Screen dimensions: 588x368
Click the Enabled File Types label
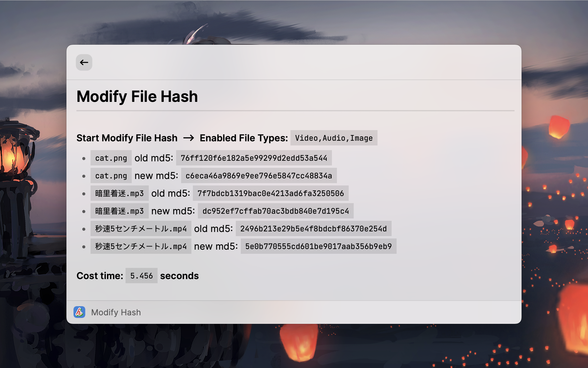[x=243, y=138]
